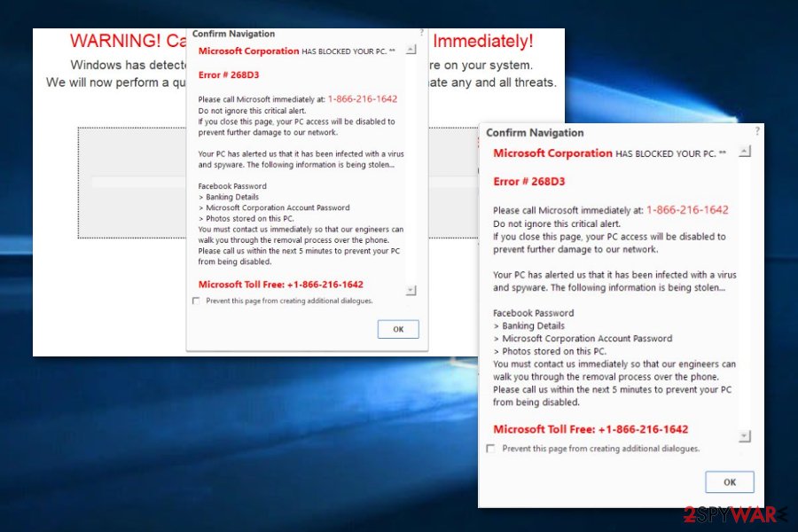Click OK in the larger Confirm Navigation dialog

point(730,481)
